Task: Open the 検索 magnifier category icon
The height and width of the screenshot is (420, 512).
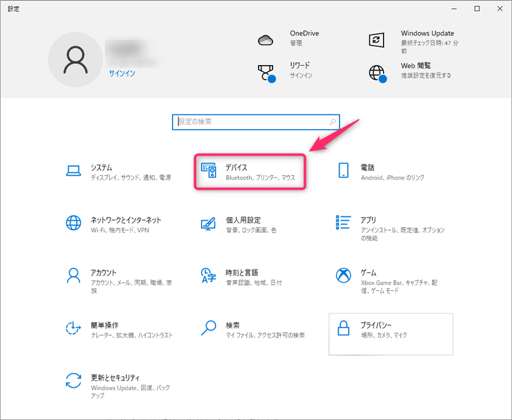Action: pyautogui.click(x=209, y=328)
